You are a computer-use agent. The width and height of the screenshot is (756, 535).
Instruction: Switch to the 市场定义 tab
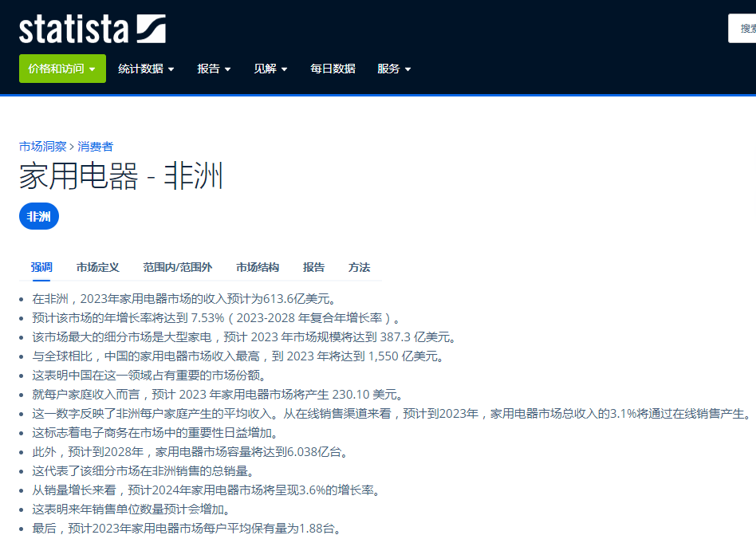tap(98, 268)
